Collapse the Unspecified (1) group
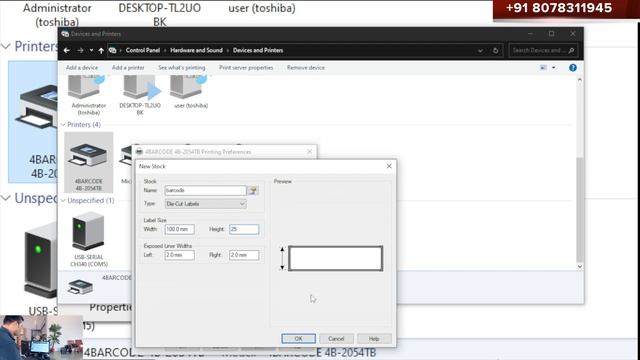This screenshot has height=360, width=640. tap(63, 201)
